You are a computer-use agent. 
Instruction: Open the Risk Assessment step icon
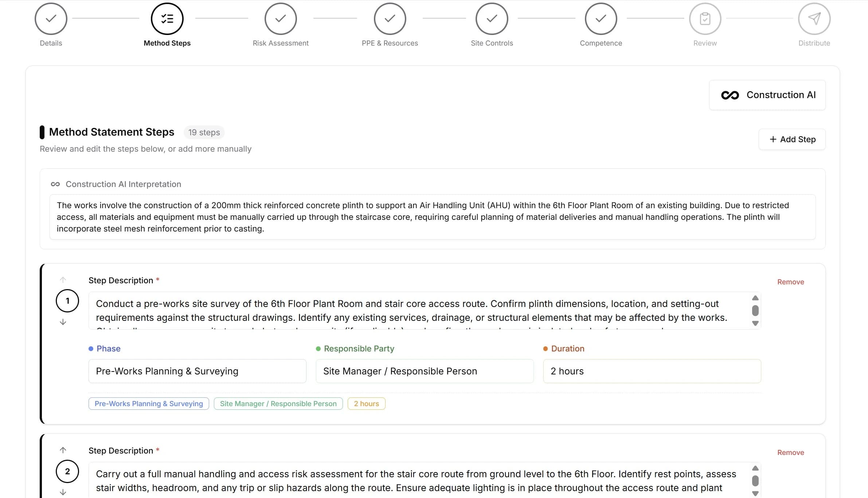(x=281, y=19)
